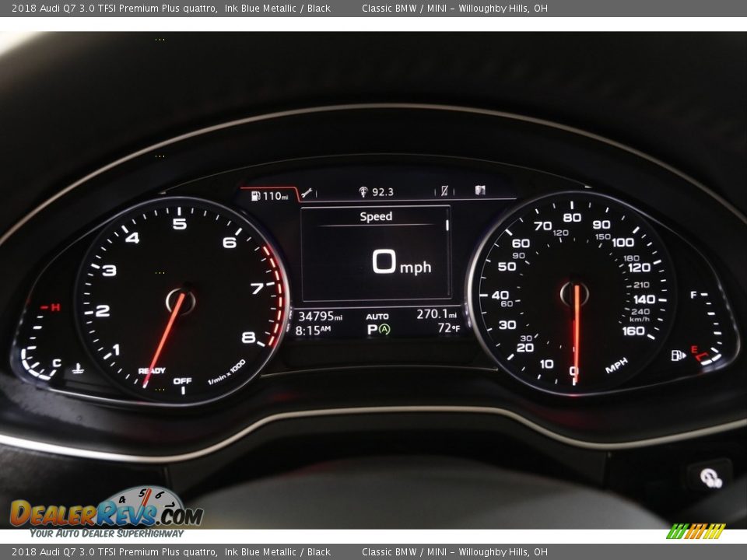This screenshot has width=747, height=560.
Task: Click Your Auto Dealer SuperHighway tagline
Action: click(x=107, y=534)
